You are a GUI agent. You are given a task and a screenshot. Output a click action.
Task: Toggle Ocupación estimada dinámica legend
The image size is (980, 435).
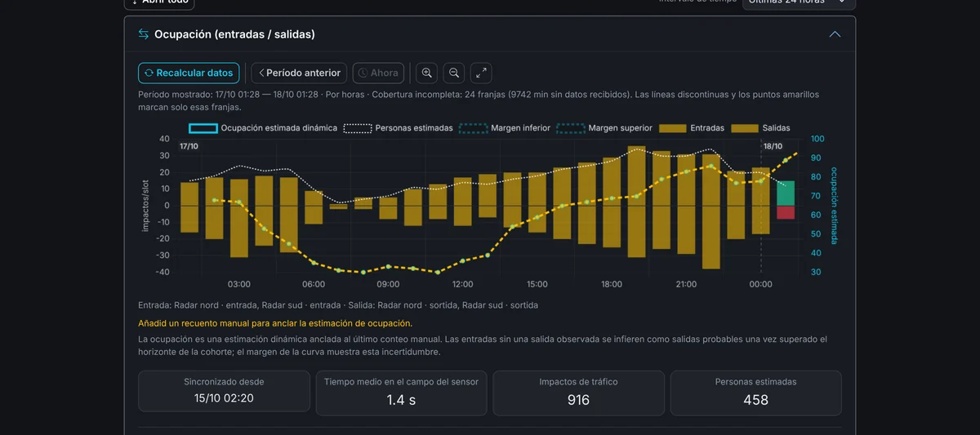tap(263, 128)
